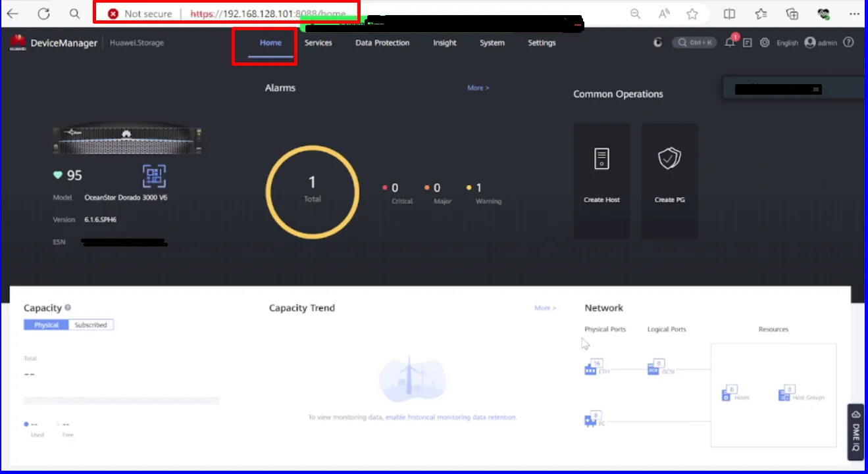Zoom out using browser zoom icon
This screenshot has height=474, width=868.
(x=635, y=14)
